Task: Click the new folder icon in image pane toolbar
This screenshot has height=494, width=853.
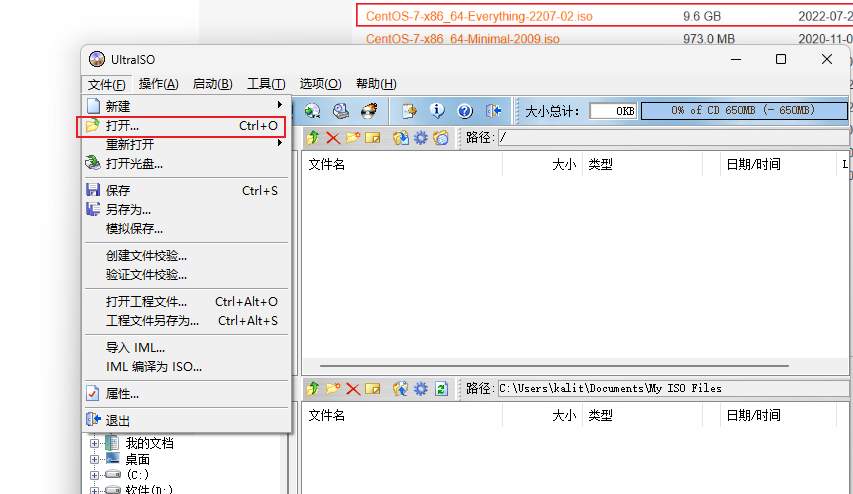Action: coord(353,138)
